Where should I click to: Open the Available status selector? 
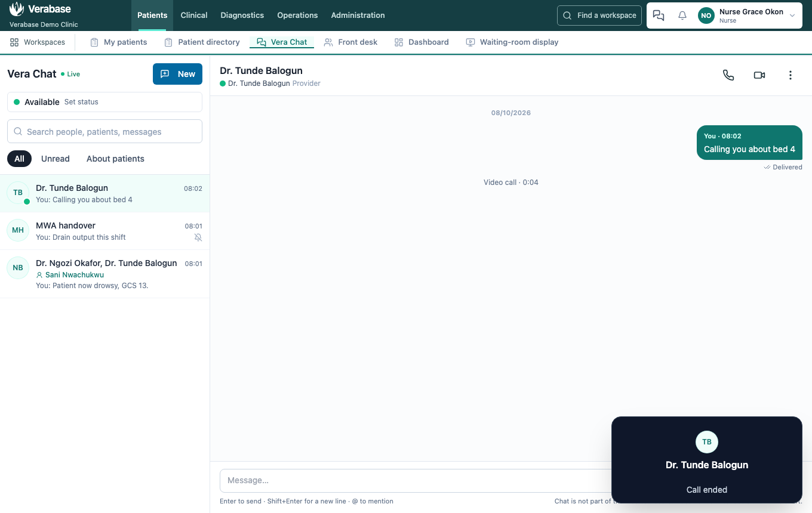tap(104, 102)
